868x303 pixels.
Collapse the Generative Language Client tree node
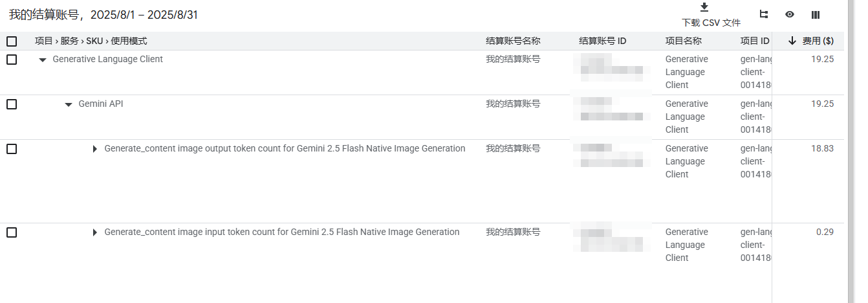coord(43,60)
